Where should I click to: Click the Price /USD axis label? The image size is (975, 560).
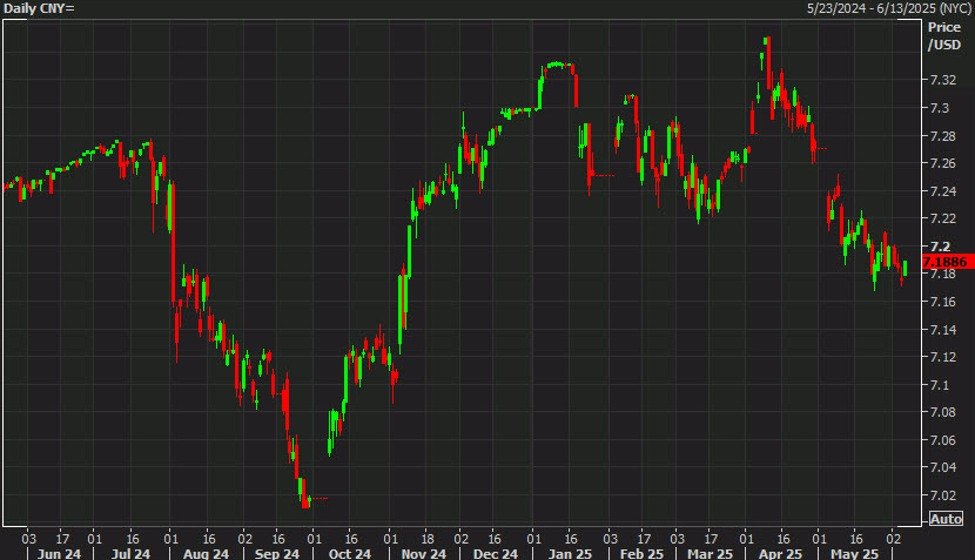click(942, 38)
